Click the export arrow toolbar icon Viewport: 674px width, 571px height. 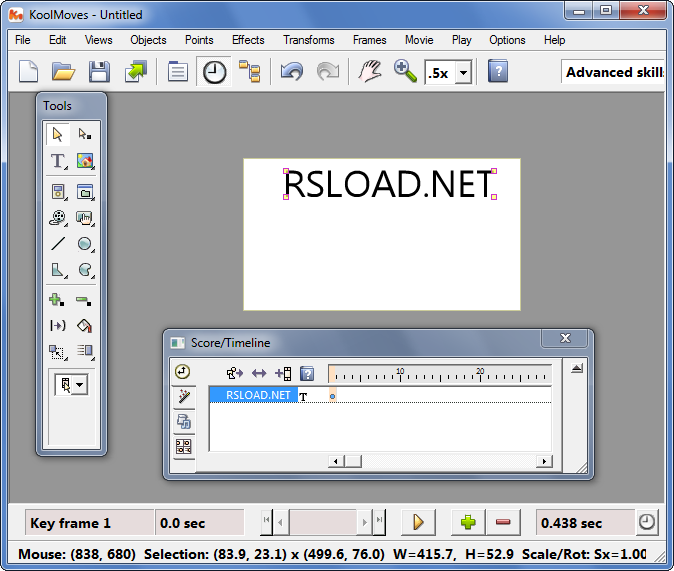coord(135,71)
